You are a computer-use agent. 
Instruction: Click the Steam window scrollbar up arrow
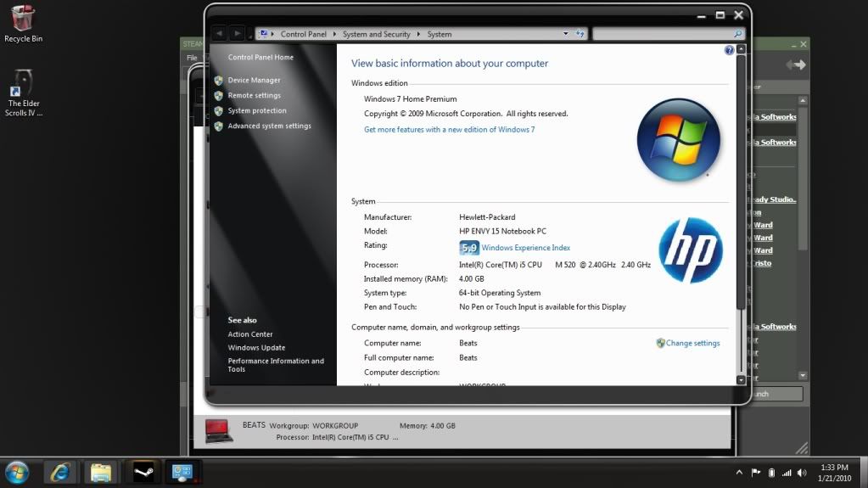point(803,100)
